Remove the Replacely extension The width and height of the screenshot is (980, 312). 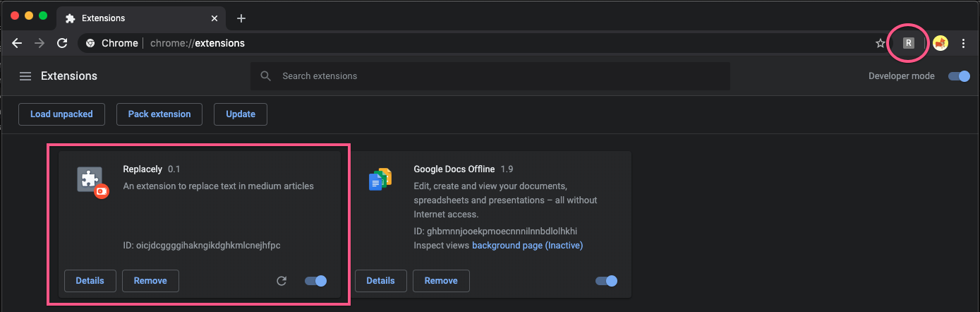pos(150,280)
